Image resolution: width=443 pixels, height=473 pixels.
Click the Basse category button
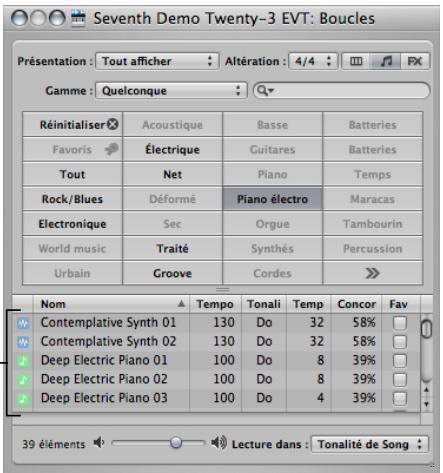pyautogui.click(x=272, y=125)
